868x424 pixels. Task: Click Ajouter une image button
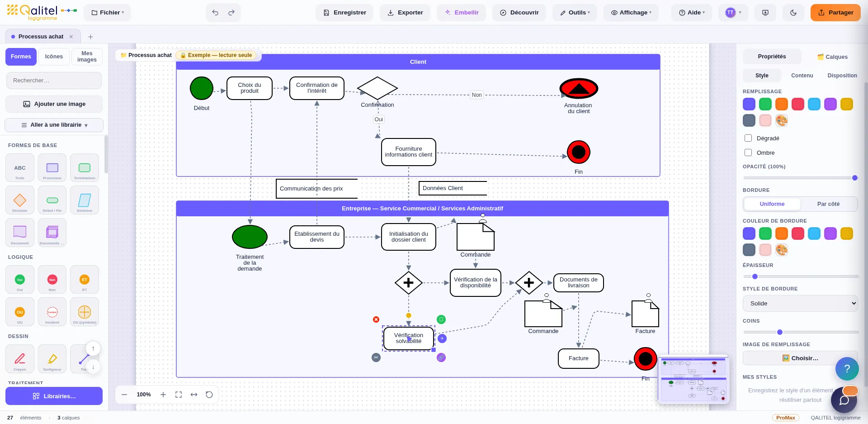coord(54,104)
